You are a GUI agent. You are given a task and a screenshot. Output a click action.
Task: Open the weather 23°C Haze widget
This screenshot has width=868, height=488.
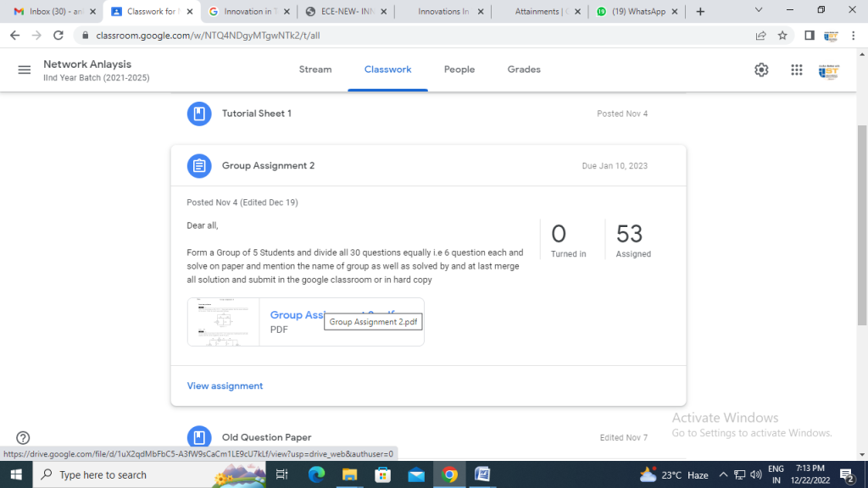674,474
